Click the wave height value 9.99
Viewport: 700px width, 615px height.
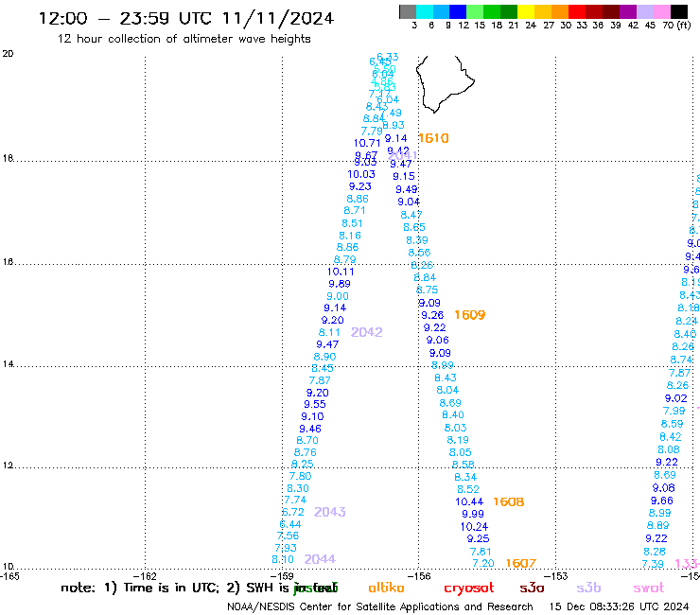(x=473, y=514)
